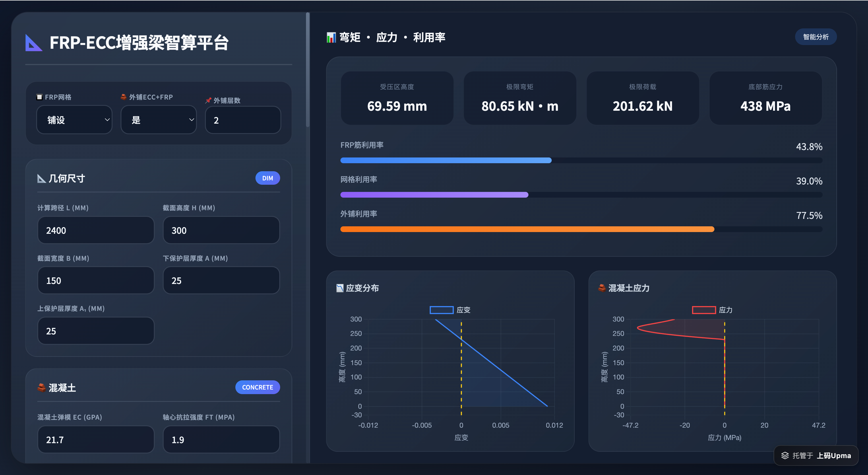Click the pushpin icon beside 外铺层数
Image resolution: width=868 pixels, height=475 pixels.
208,100
